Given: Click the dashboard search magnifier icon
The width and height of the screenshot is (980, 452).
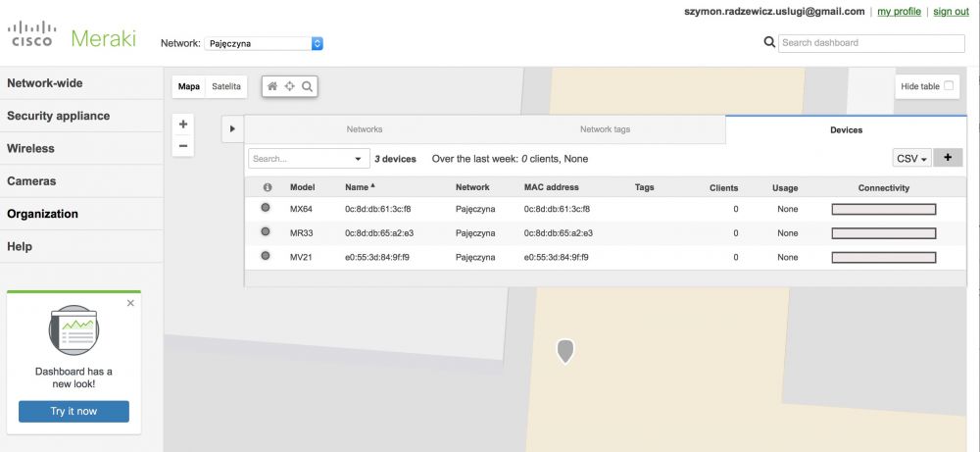Looking at the screenshot, I should point(769,42).
